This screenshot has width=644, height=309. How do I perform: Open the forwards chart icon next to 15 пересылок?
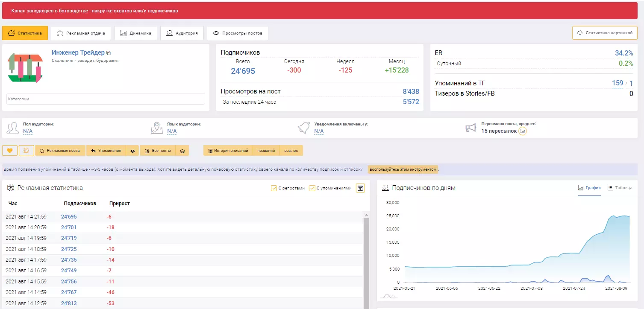click(523, 131)
